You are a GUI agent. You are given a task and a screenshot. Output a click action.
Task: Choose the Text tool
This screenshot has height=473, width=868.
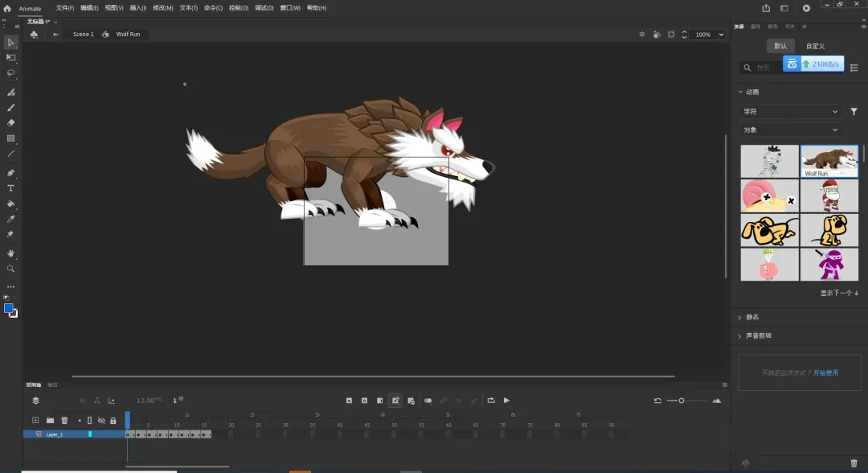[11, 188]
